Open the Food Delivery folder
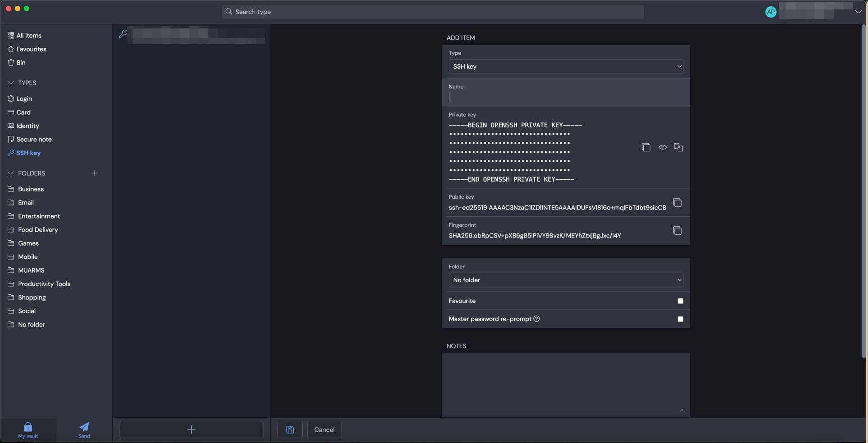868x443 pixels. coord(33,229)
